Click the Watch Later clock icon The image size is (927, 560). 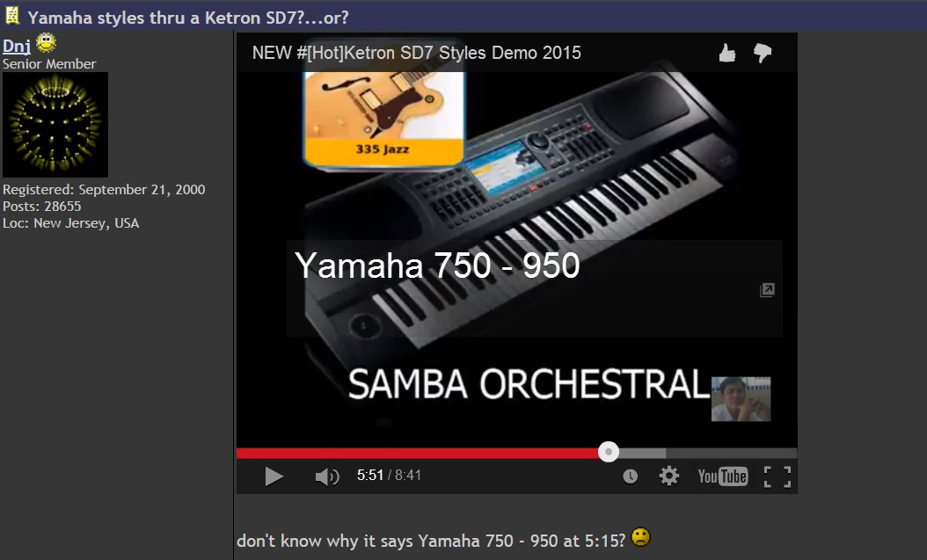coord(631,476)
